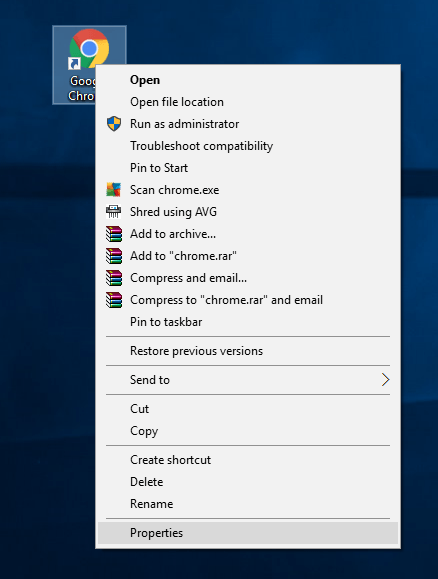Select Troubleshoot compatibility
This screenshot has height=579, width=438.
tap(248, 146)
